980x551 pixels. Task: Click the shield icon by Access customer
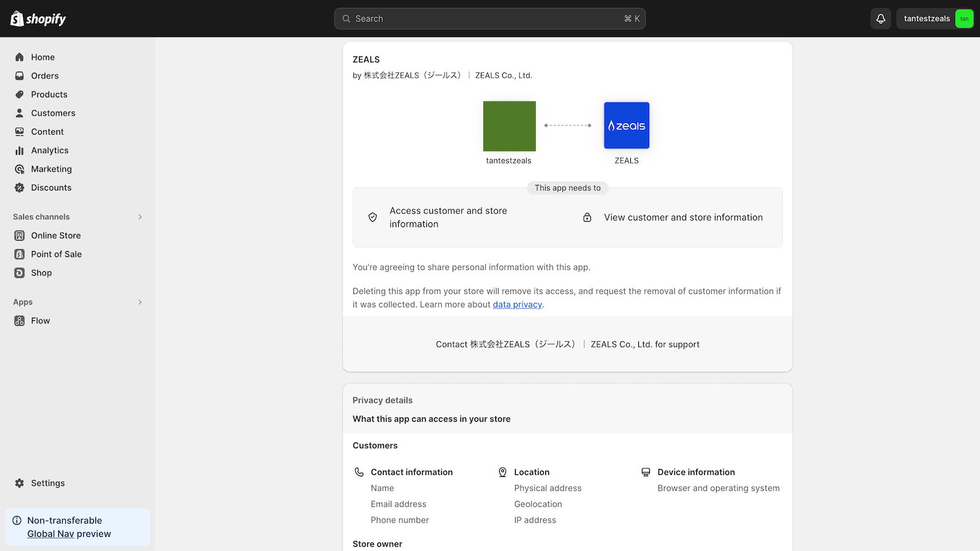372,217
